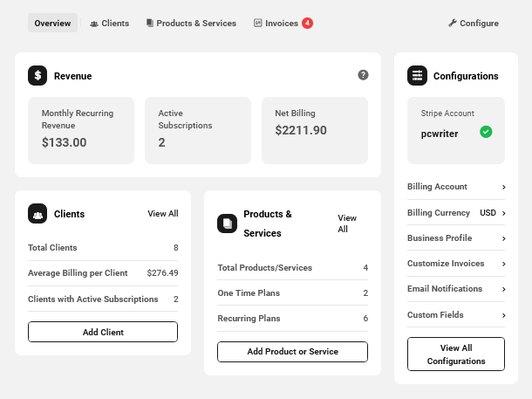Click the Configure wrench icon

tap(453, 23)
